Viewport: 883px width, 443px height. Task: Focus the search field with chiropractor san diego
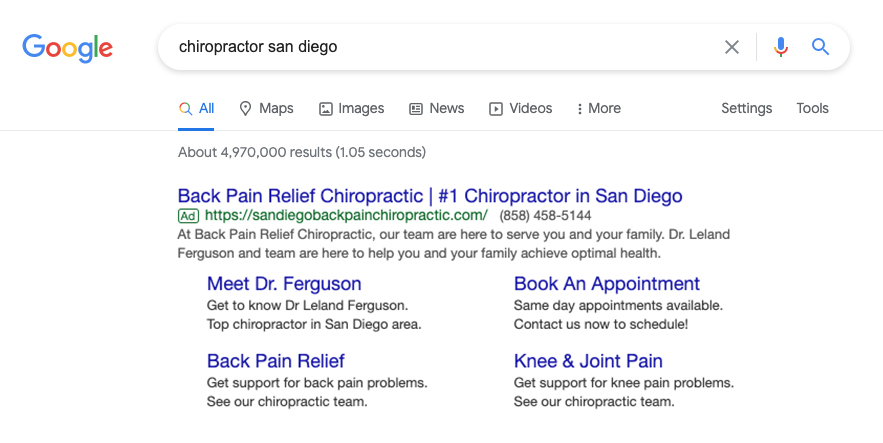pyautogui.click(x=439, y=47)
